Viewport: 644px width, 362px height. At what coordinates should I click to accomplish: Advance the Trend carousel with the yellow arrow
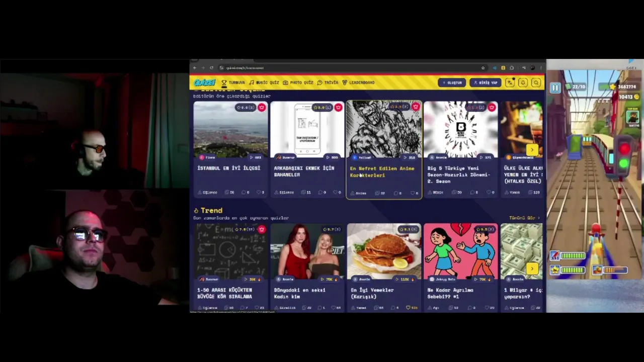click(532, 269)
